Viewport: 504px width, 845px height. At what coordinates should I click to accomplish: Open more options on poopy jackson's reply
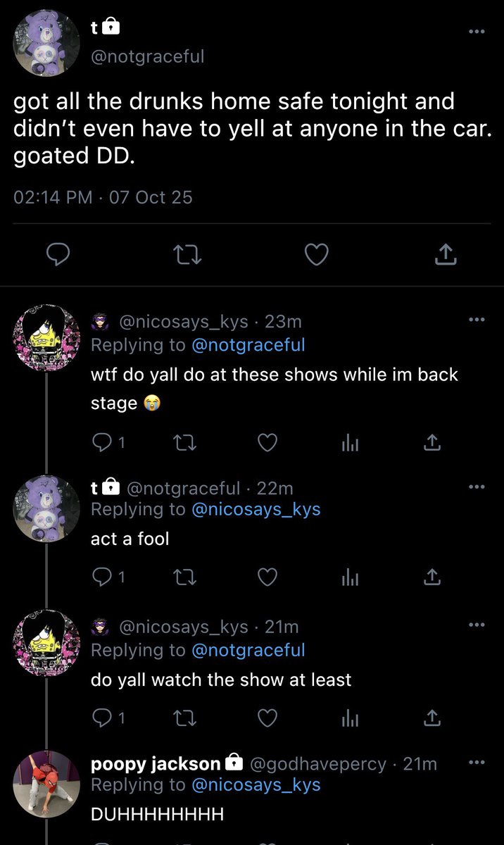coord(477,763)
